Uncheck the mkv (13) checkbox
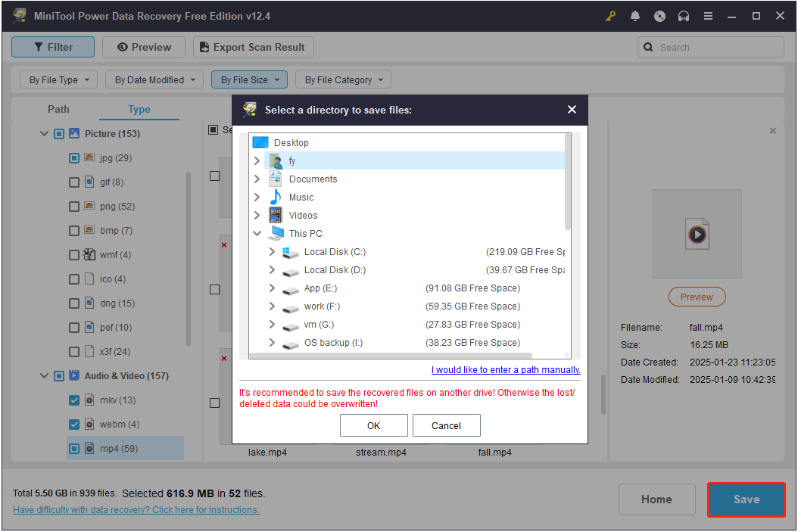Viewport: 798px width, 532px height. click(x=73, y=400)
